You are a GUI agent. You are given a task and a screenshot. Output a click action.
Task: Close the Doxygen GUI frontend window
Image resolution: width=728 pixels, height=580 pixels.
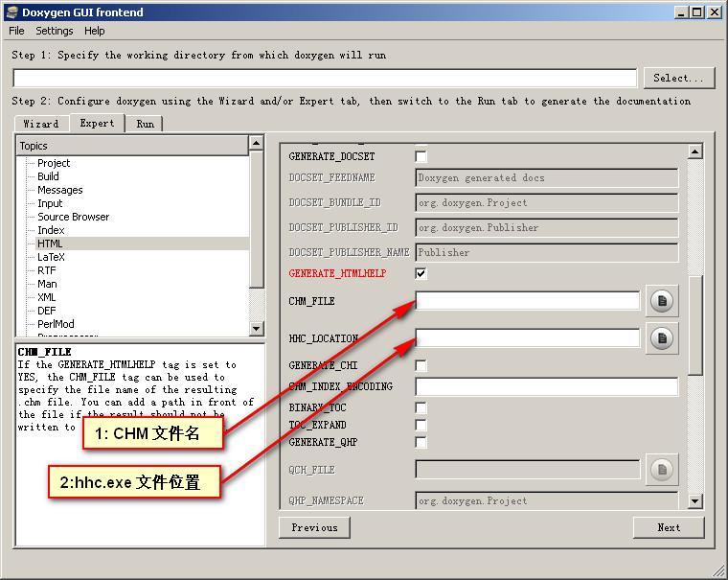click(x=714, y=12)
